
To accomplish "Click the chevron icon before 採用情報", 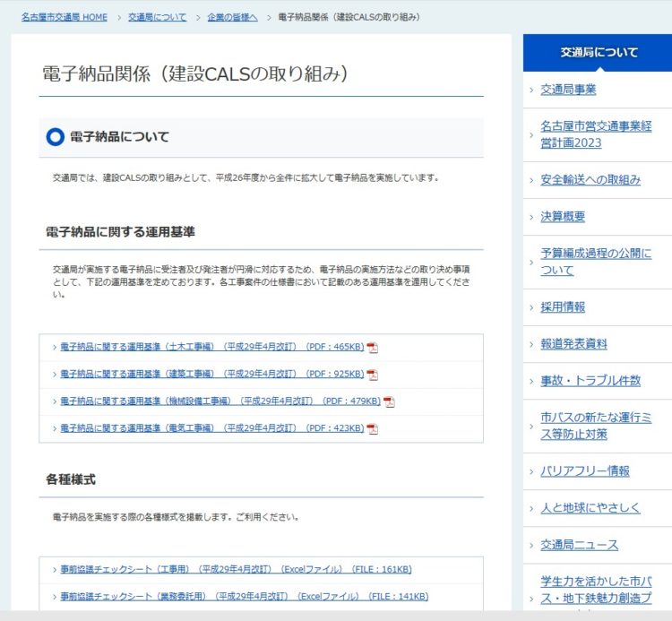I will click(x=531, y=307).
